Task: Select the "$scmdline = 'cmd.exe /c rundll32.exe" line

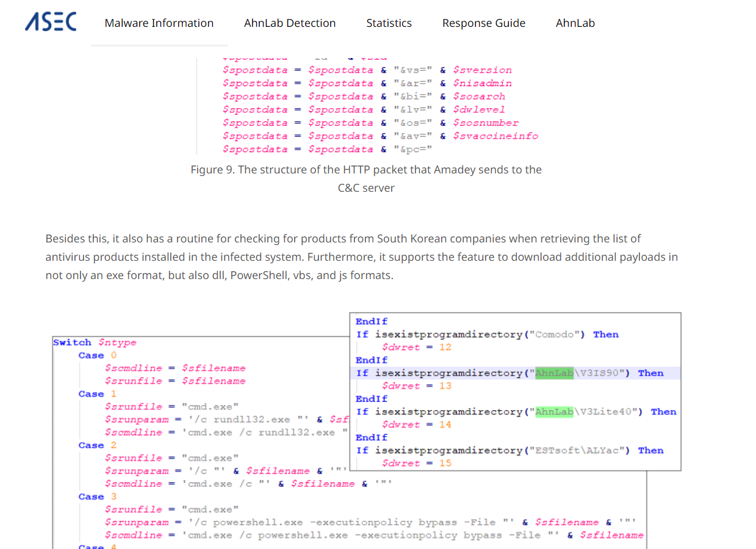Action: (226, 432)
